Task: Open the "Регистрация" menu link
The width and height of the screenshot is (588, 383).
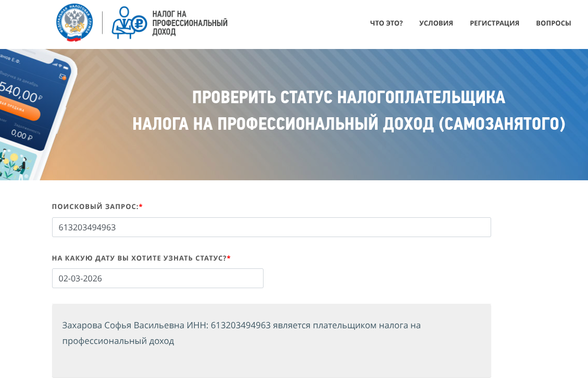Action: pos(494,23)
